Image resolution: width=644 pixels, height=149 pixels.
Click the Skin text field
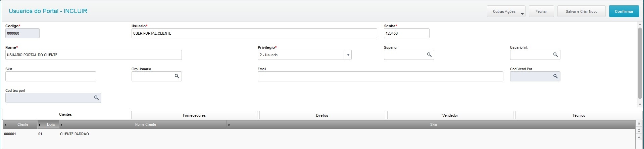[51, 76]
